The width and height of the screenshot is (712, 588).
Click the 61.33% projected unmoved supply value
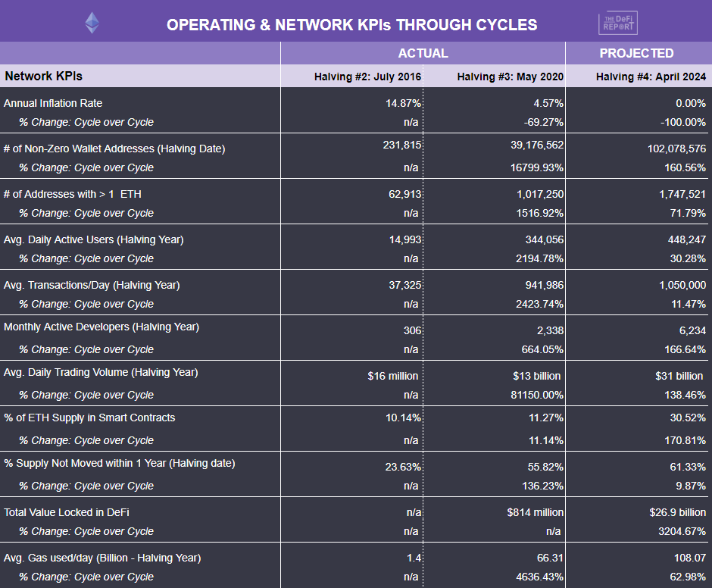[688, 467]
